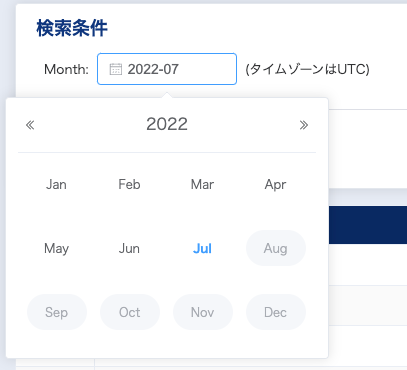Viewport: 407px width, 370px height.
Task: Click the greyed-out Oct month
Action: [130, 312]
